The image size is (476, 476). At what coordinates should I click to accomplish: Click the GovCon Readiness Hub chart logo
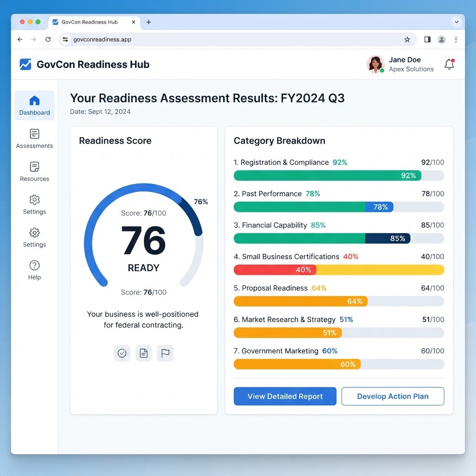point(25,64)
